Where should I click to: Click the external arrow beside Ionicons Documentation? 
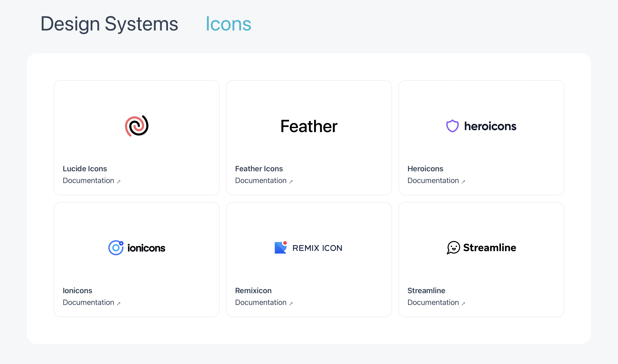coord(119,304)
